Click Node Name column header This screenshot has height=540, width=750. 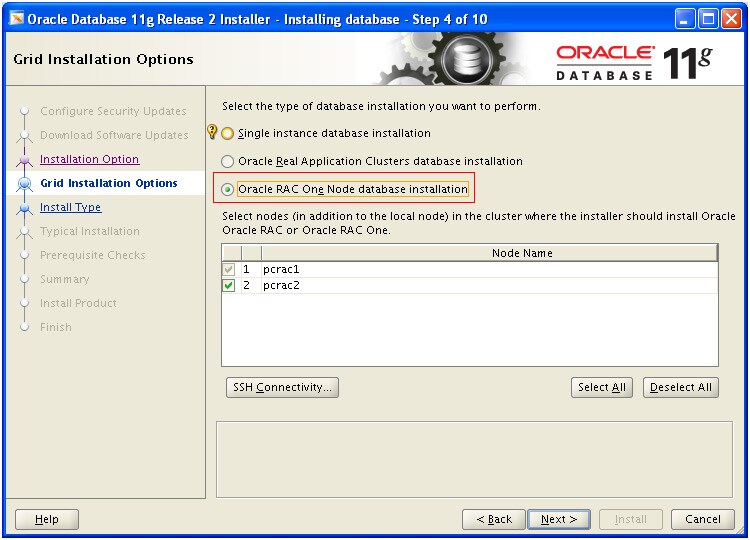[490, 253]
